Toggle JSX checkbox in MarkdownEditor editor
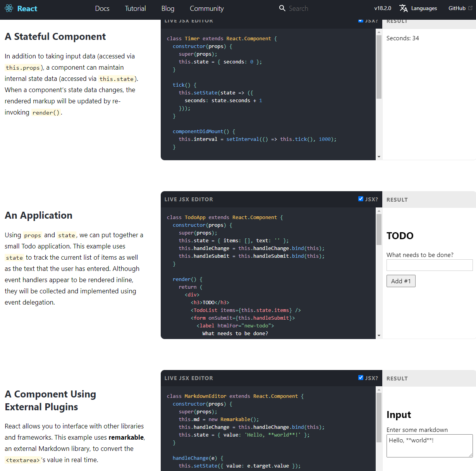The width and height of the screenshot is (476, 471). coord(361,378)
